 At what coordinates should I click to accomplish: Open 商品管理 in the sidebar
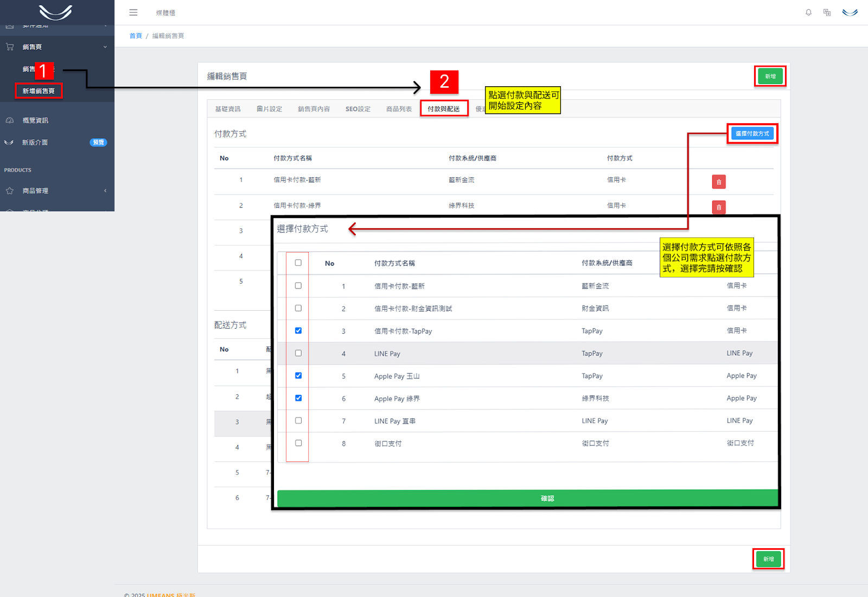[35, 191]
